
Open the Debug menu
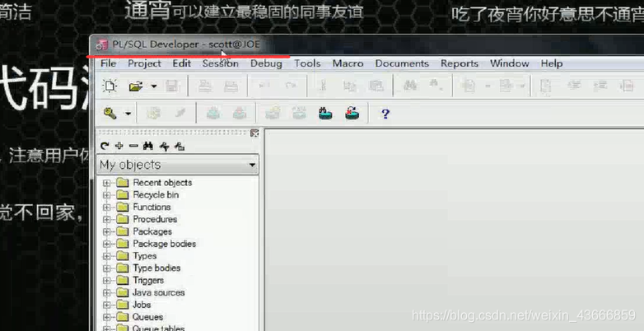tap(266, 64)
